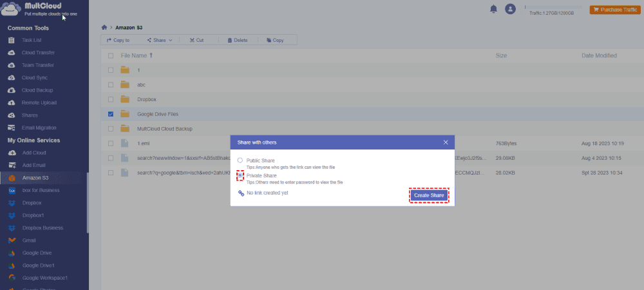Click the Cloud Backup icon
Viewport: 644px width, 290px height.
(x=12, y=90)
